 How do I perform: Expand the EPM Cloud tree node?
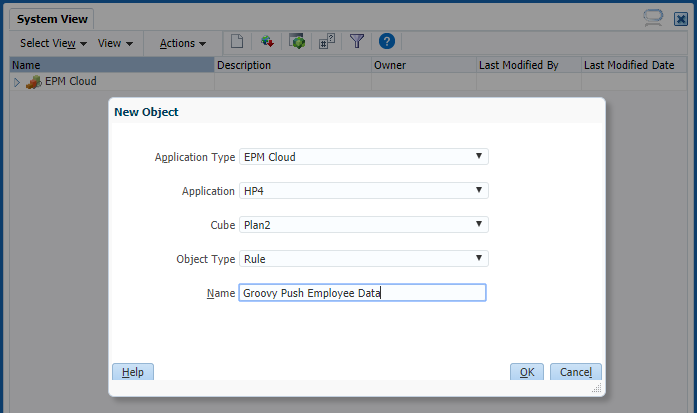16,82
